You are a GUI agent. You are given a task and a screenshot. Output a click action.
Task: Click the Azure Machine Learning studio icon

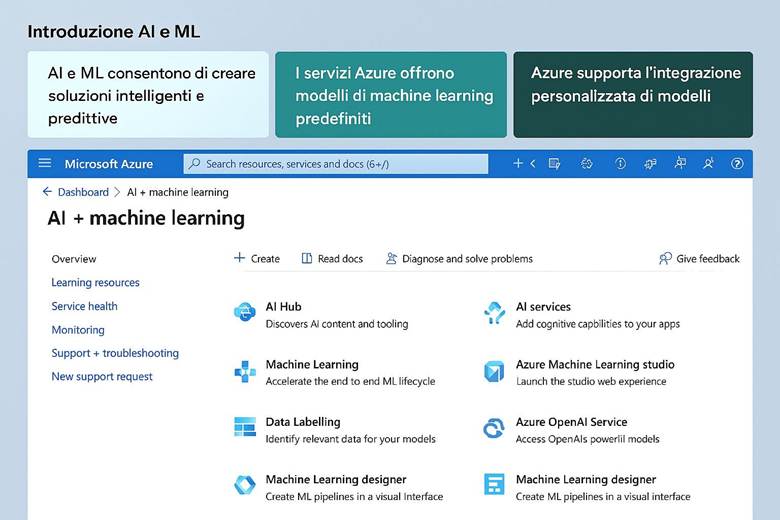click(x=494, y=372)
